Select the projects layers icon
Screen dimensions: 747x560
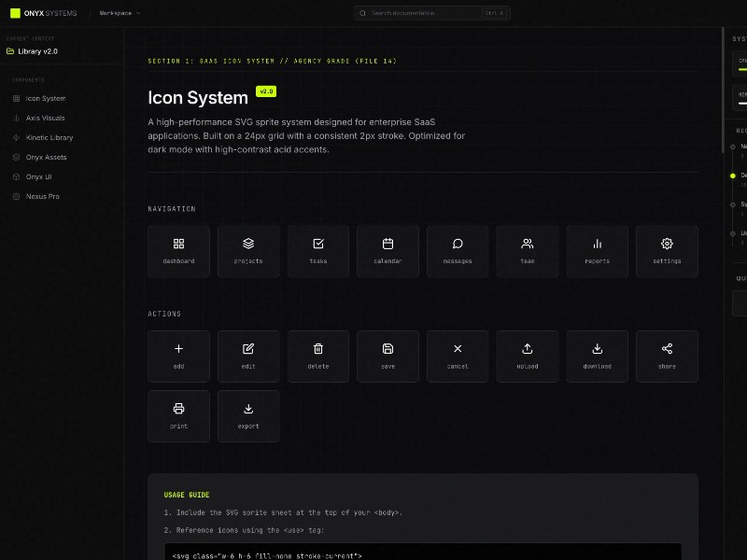248,251
